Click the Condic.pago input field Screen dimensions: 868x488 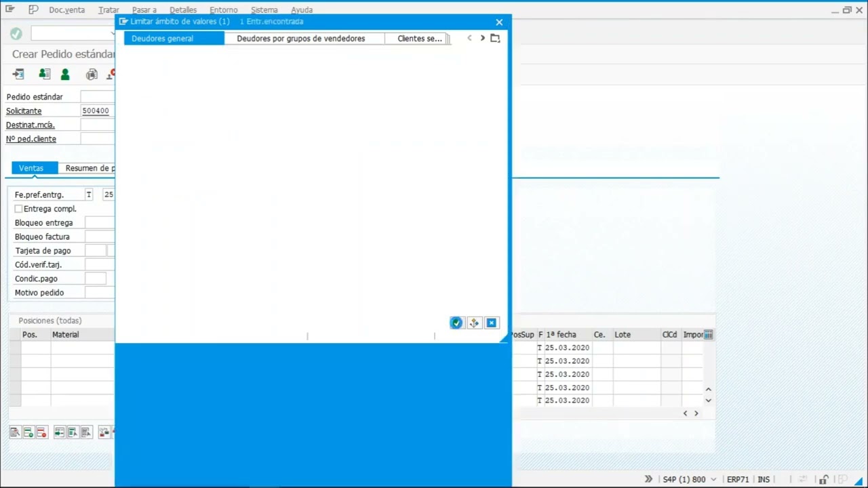tap(96, 279)
